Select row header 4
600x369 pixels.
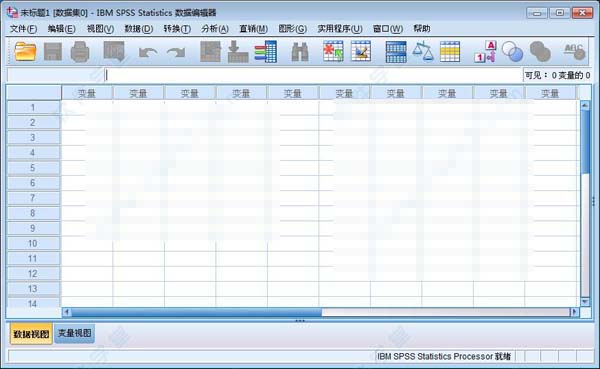point(34,153)
